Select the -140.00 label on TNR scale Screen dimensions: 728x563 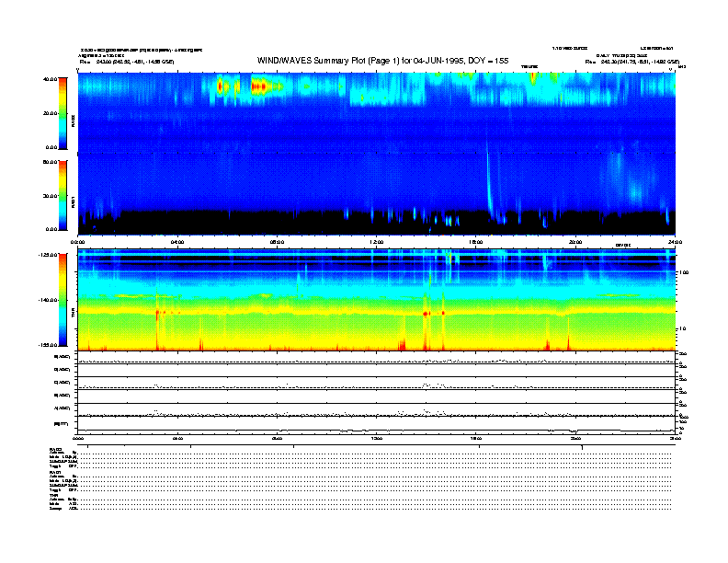click(x=49, y=300)
